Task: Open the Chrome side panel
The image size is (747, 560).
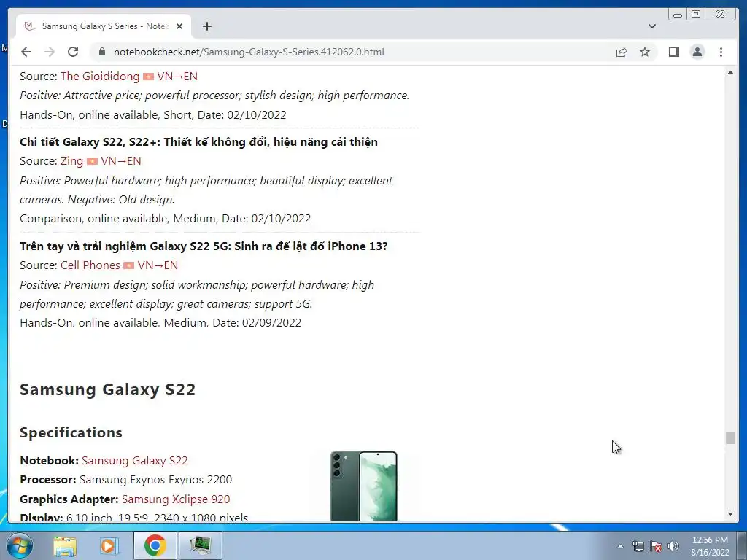Action: [673, 52]
